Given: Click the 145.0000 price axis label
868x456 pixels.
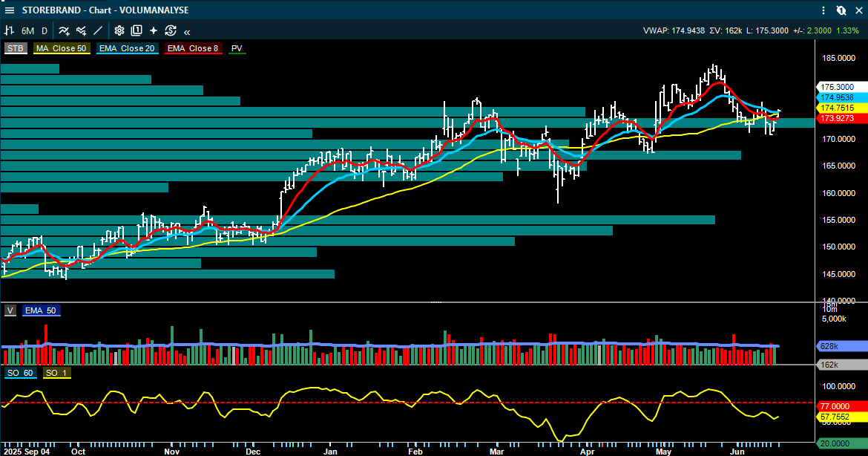Looking at the screenshot, I should [838, 274].
